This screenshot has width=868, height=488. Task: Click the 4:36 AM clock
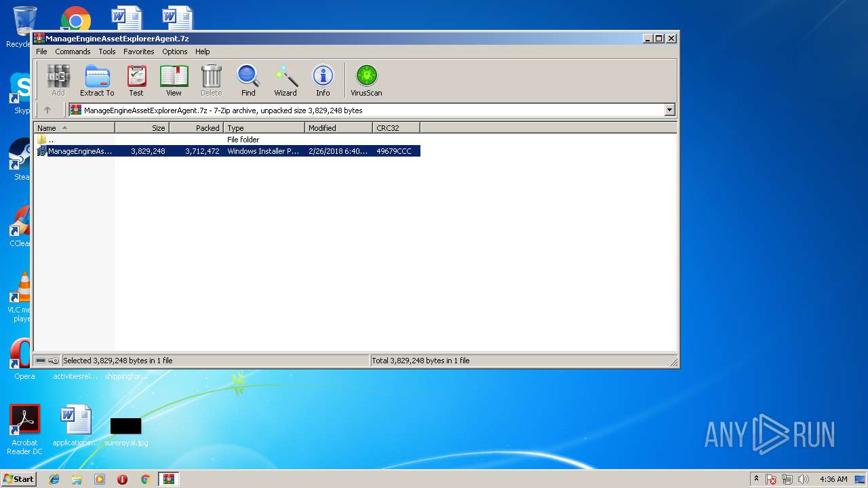(x=833, y=479)
